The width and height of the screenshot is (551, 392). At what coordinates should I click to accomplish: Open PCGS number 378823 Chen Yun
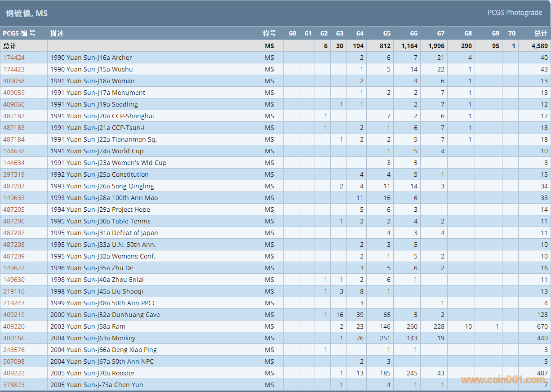pos(14,385)
